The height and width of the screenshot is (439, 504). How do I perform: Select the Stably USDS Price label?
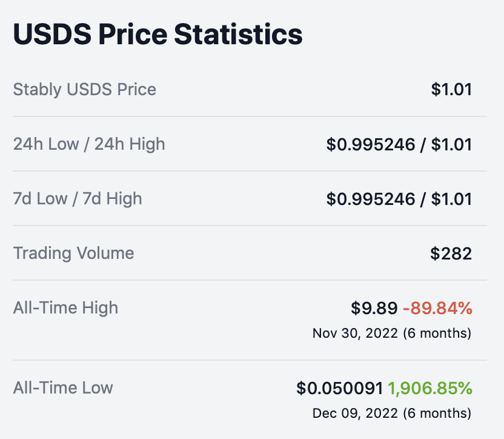[x=85, y=90]
